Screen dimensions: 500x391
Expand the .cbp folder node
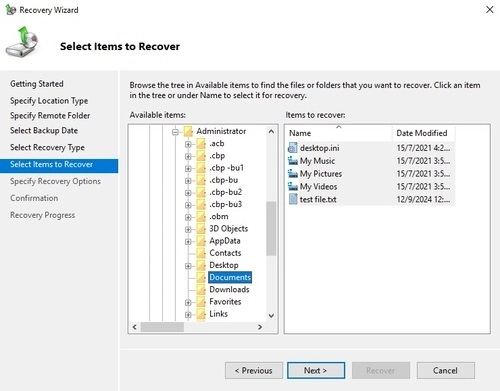tap(188, 156)
